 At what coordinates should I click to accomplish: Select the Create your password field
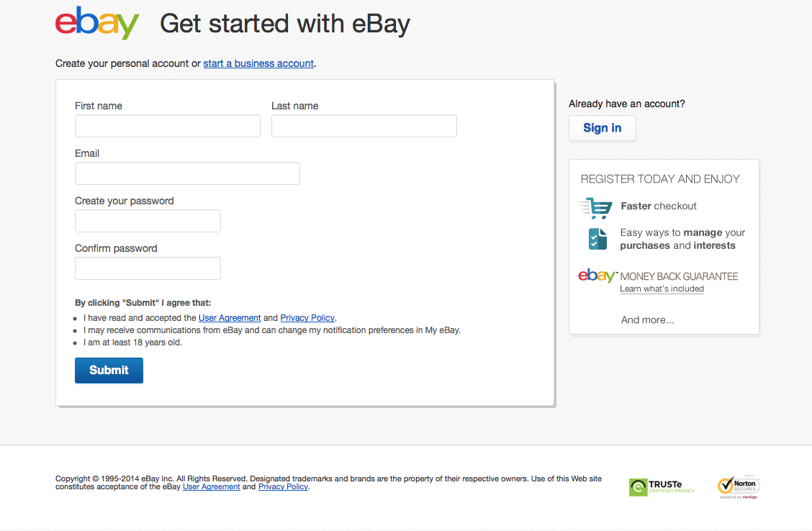click(x=148, y=221)
